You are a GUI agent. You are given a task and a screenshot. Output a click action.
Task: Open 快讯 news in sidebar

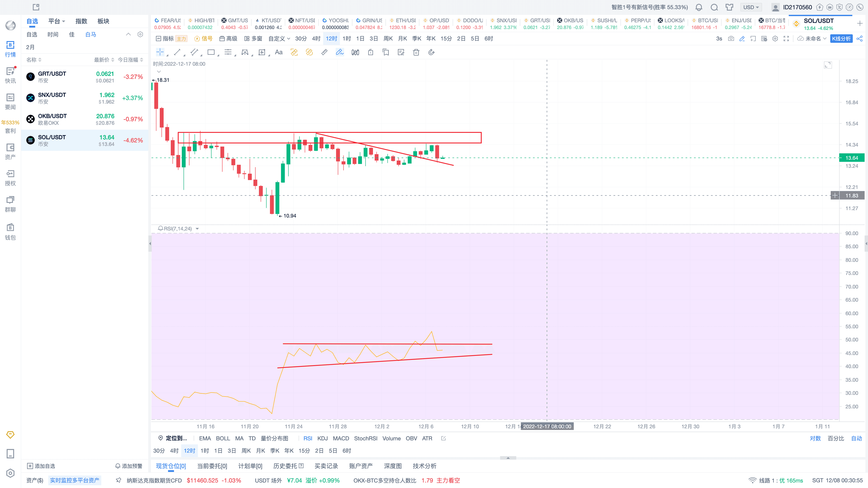click(10, 75)
